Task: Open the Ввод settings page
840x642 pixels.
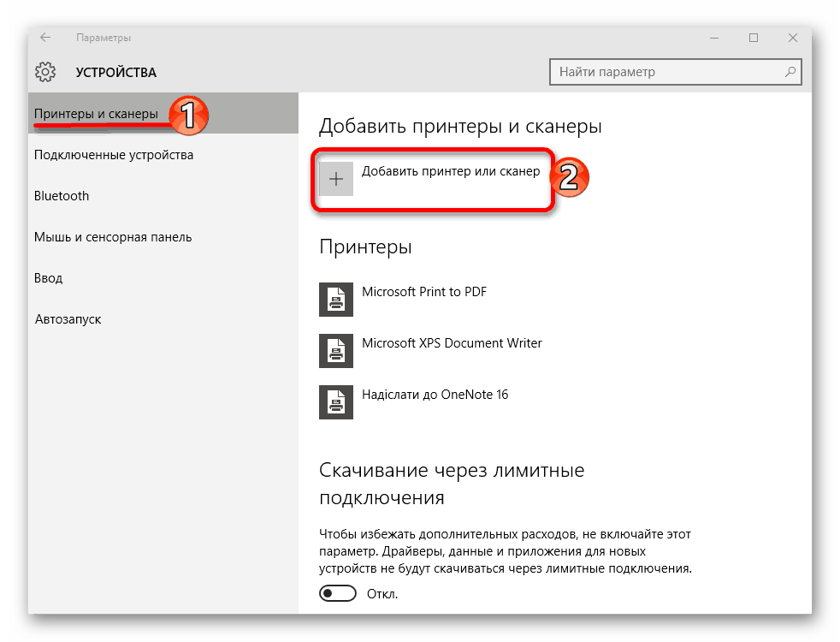Action: coord(48,278)
